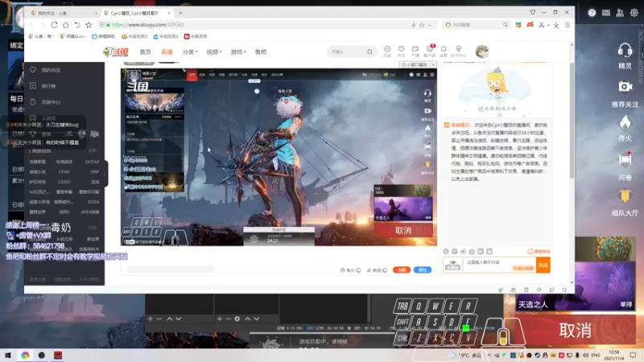This screenshot has width=644, height=362.
Task: Click the chat message input field
Action: tap(499, 265)
